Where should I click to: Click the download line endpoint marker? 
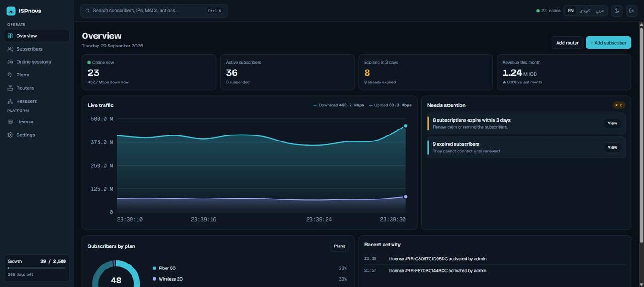(x=405, y=126)
